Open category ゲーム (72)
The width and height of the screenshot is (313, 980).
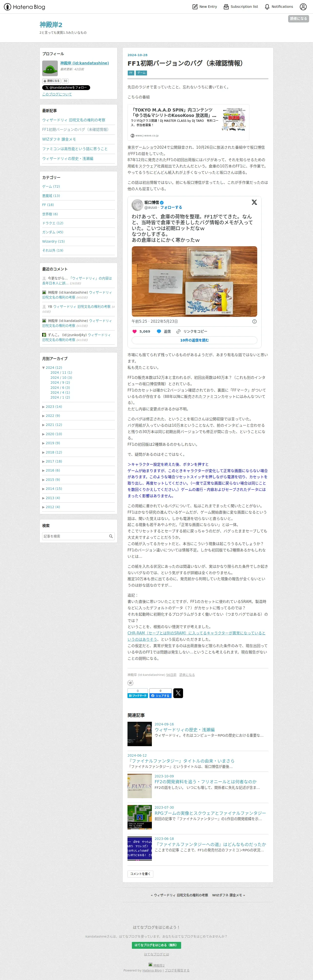(x=51, y=186)
